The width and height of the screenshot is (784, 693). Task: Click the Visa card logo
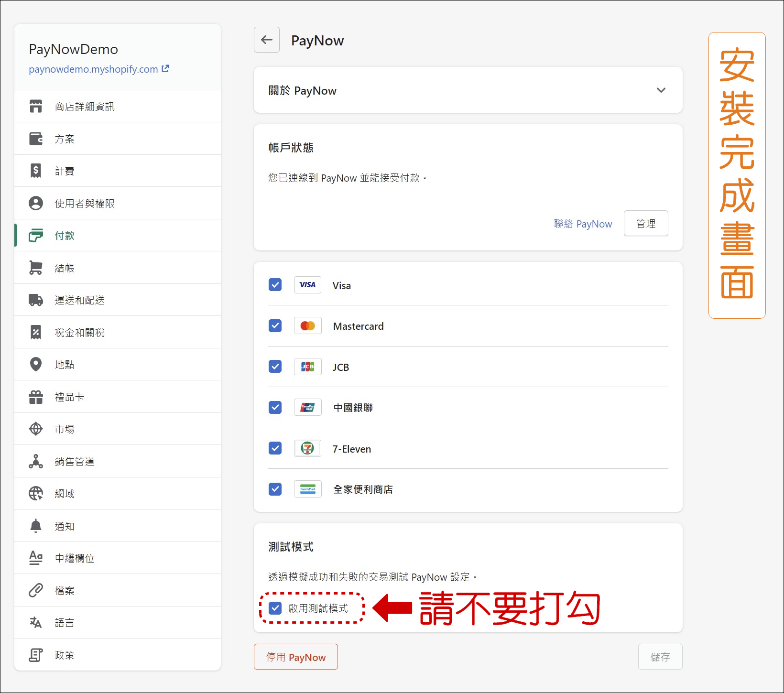click(307, 285)
